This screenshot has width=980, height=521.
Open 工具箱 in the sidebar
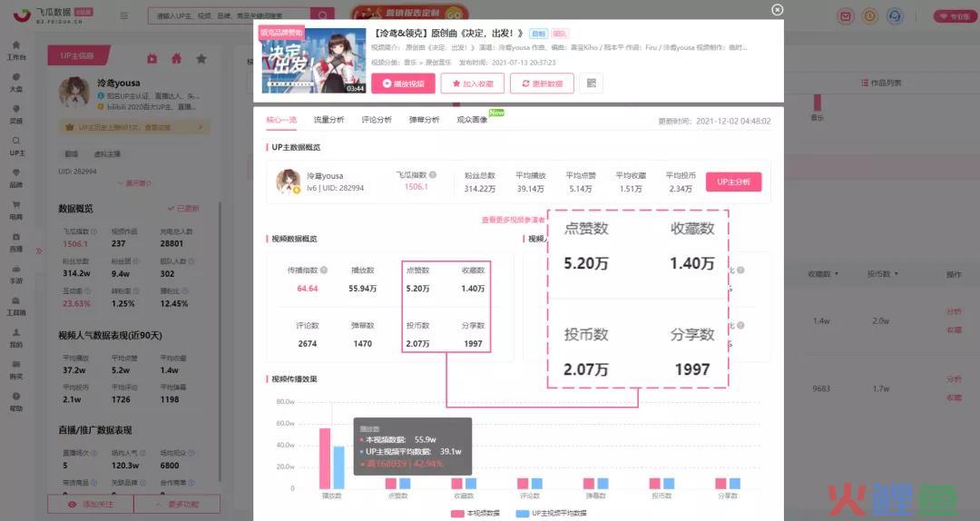16,306
